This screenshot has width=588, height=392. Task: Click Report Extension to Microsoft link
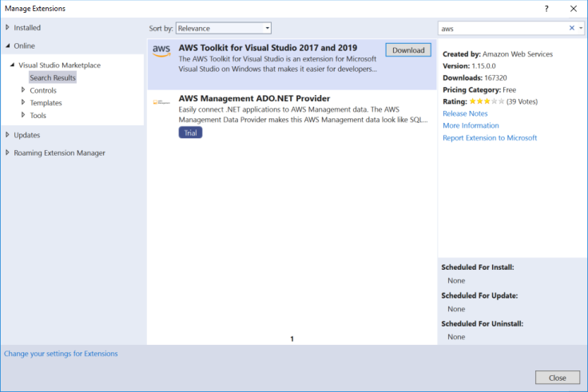click(x=490, y=138)
